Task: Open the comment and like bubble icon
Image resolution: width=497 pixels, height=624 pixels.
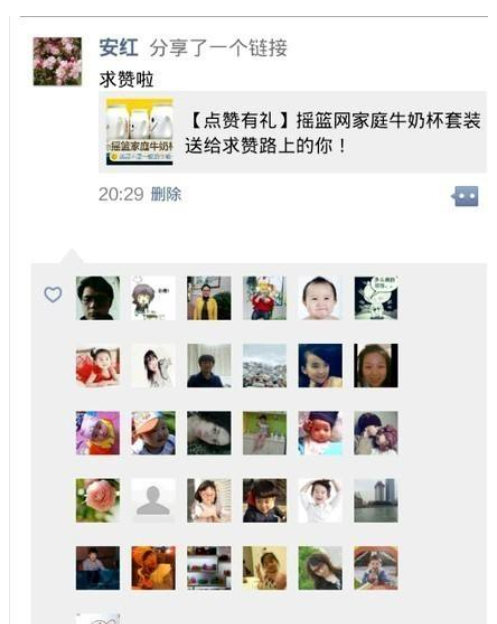Action: [x=465, y=196]
